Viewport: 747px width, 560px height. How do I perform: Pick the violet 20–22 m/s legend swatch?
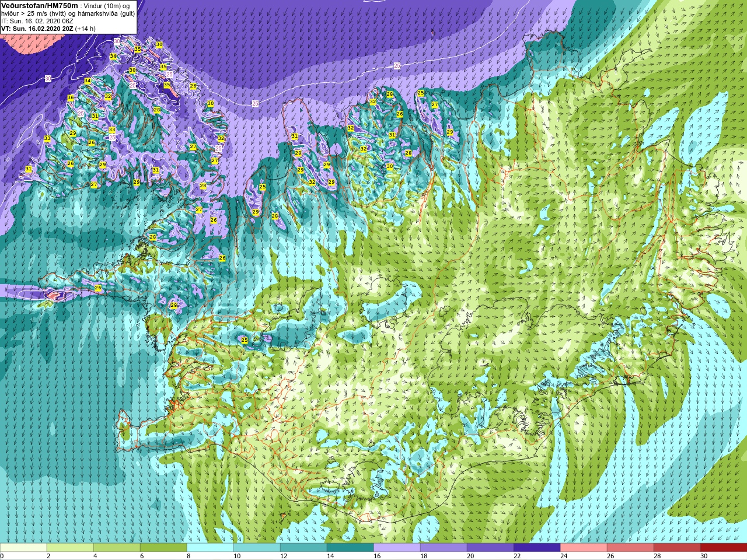[x=490, y=547]
